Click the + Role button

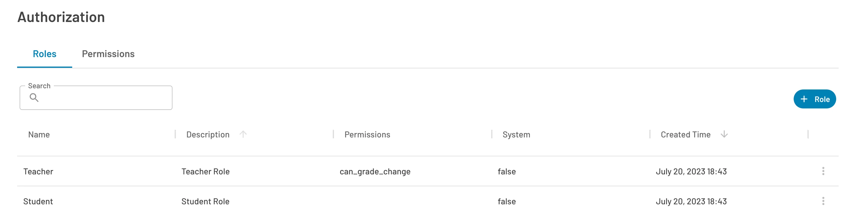[815, 99]
